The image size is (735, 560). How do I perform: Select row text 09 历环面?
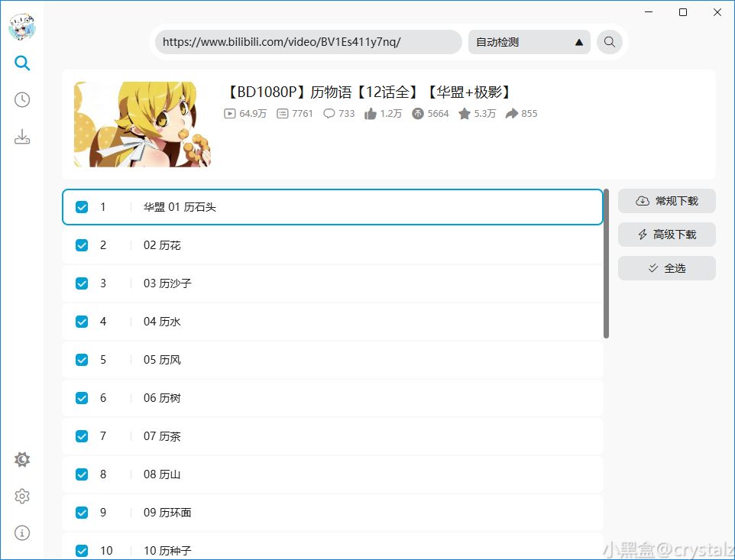167,513
